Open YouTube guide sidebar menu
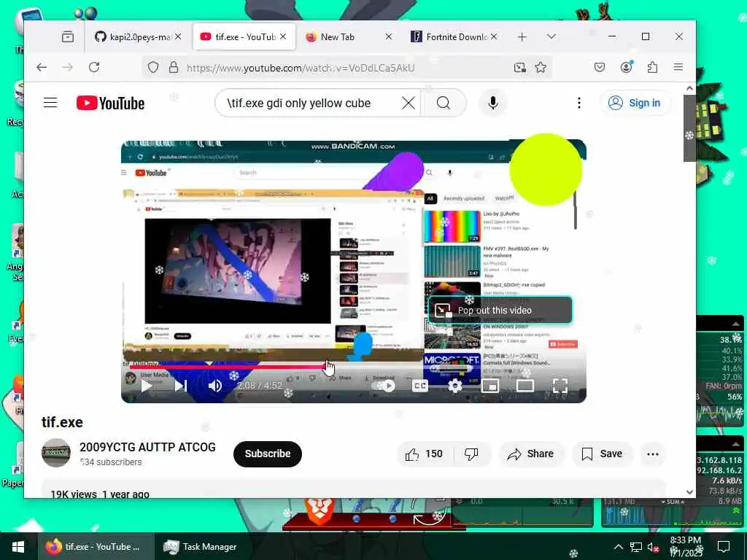This screenshot has width=747, height=560. 50,103
